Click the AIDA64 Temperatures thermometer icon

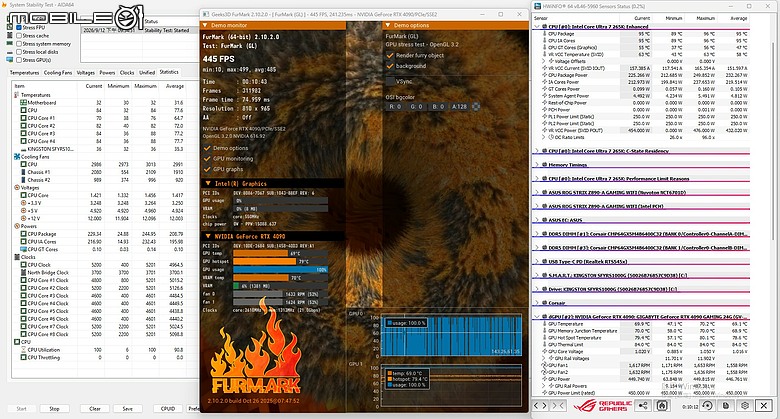click(x=16, y=95)
